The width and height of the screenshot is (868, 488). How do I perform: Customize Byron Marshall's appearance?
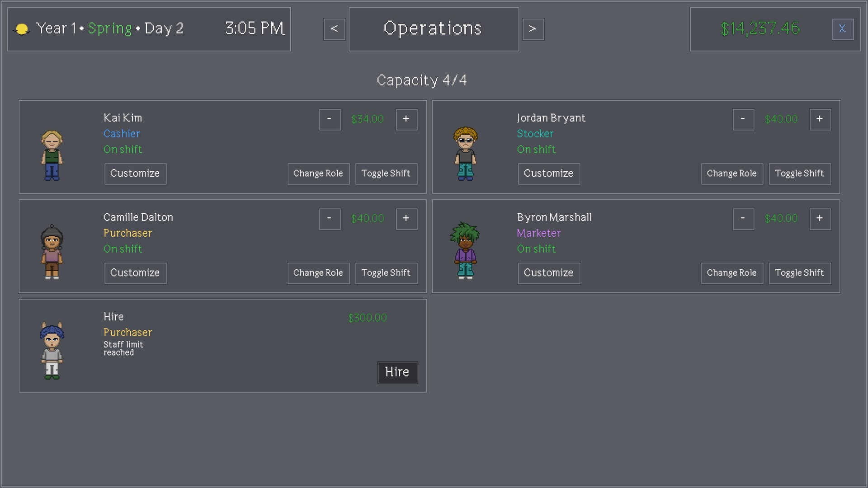(549, 273)
